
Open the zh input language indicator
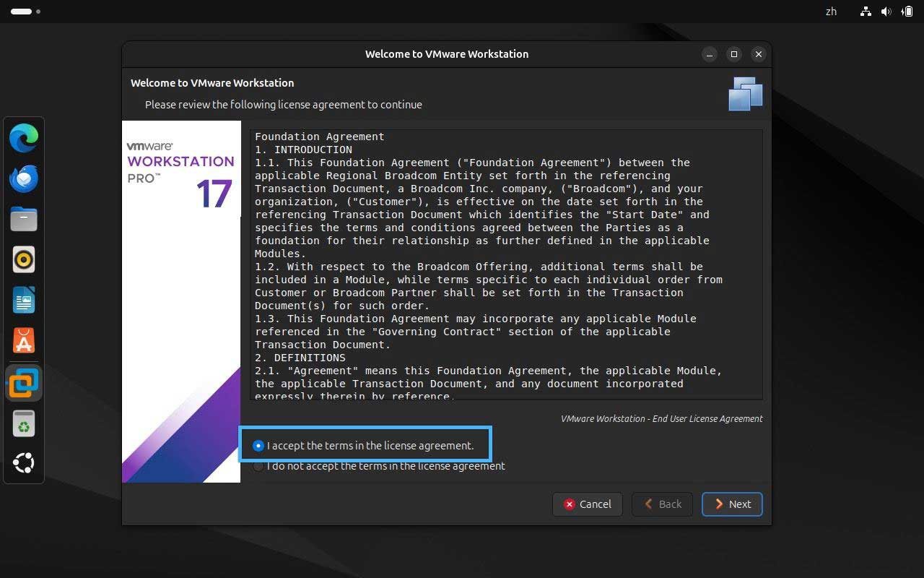tap(831, 12)
